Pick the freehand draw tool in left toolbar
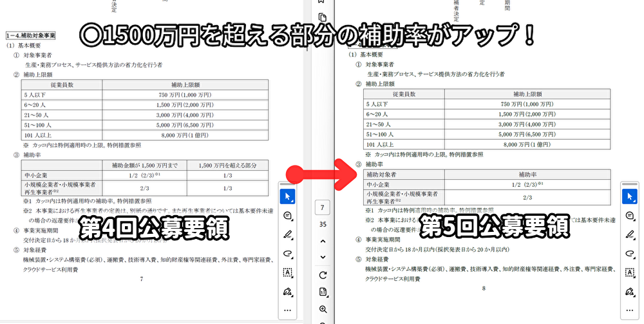The width and height of the screenshot is (644, 324). tap(288, 253)
